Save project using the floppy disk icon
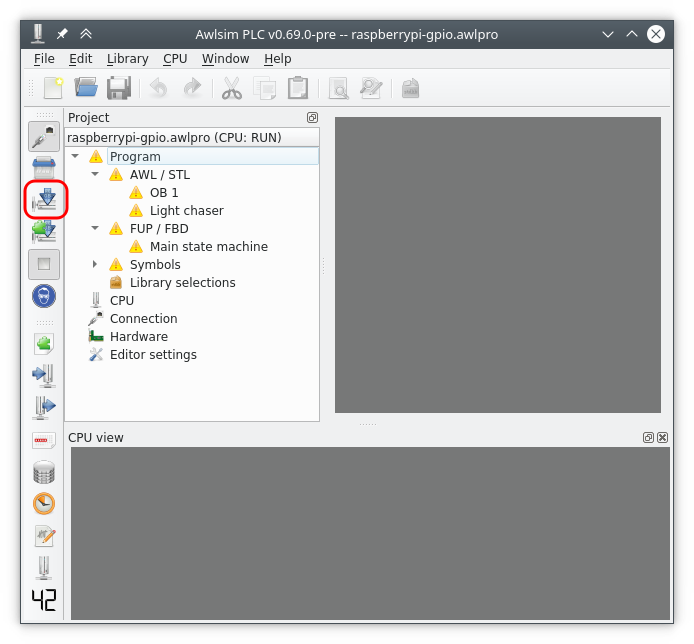Viewport: 694px width, 644px height. click(119, 88)
